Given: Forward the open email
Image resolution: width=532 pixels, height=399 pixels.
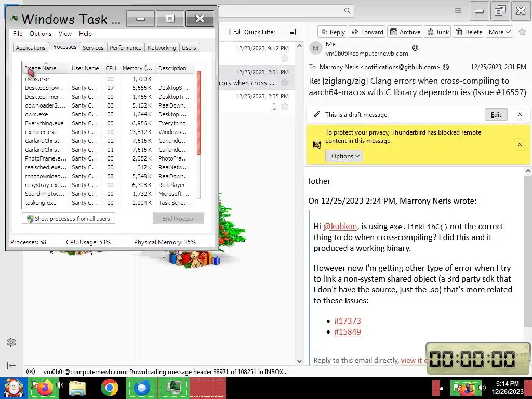Looking at the screenshot, I should [367, 32].
